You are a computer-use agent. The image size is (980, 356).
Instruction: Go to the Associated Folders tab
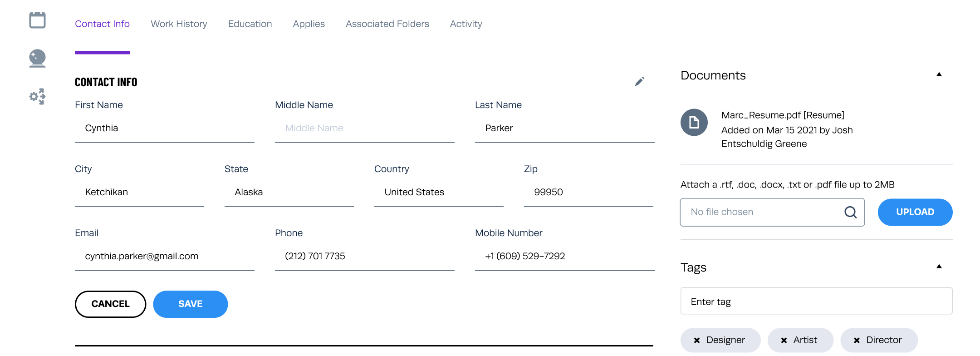click(387, 24)
